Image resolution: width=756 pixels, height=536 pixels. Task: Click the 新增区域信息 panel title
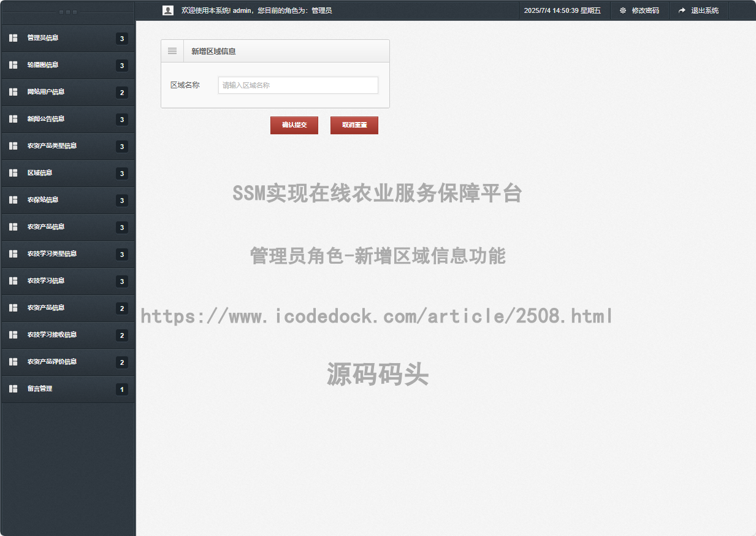tap(213, 52)
